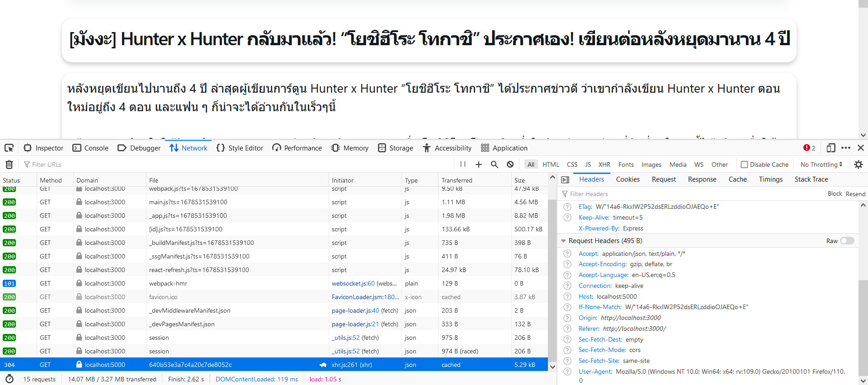The width and height of the screenshot is (868, 385).
Task: Select the webpack-hmr request row
Action: pyautogui.click(x=274, y=283)
